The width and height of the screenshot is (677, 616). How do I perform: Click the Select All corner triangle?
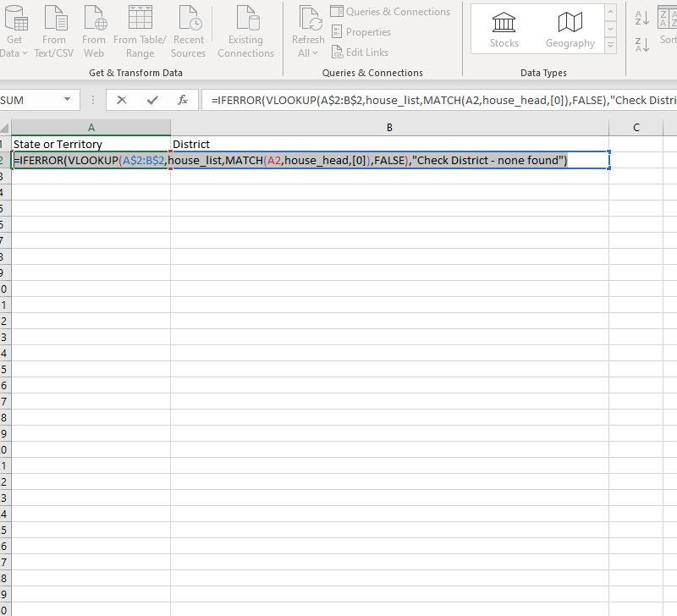(4, 128)
